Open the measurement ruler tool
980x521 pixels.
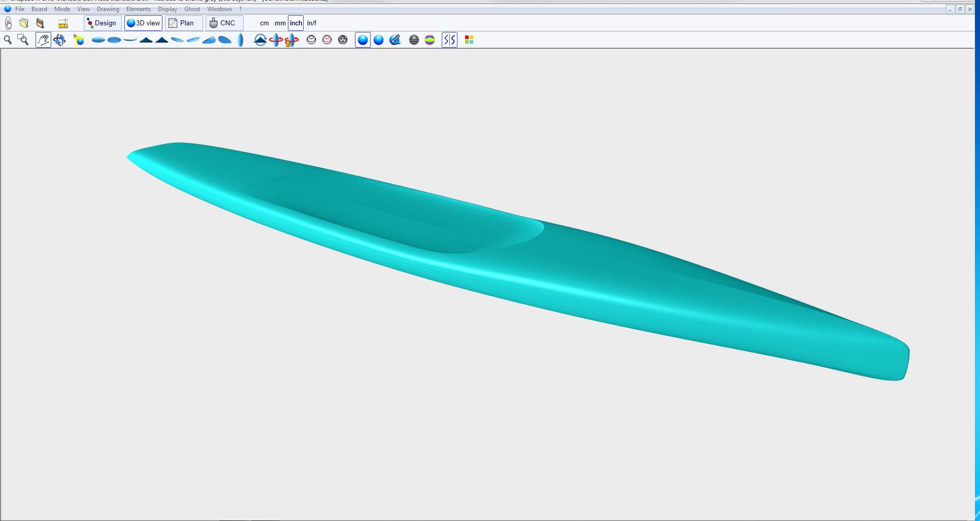(63, 23)
